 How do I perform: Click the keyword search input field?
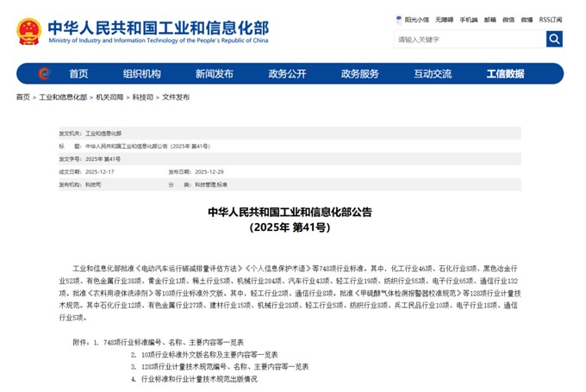click(470, 39)
